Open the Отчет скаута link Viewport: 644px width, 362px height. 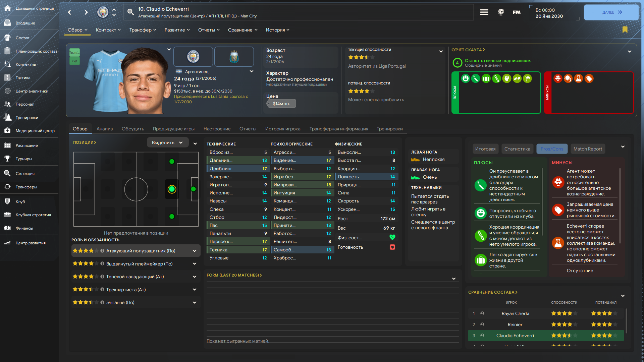point(468,50)
